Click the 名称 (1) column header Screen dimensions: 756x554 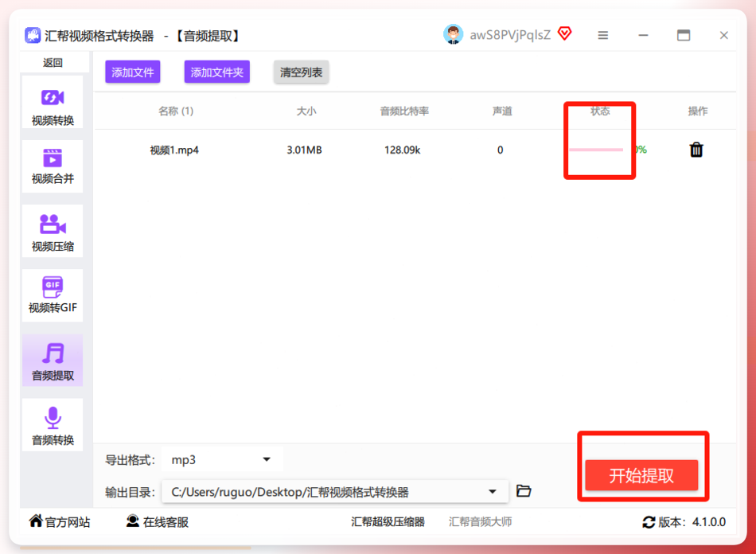(176, 111)
